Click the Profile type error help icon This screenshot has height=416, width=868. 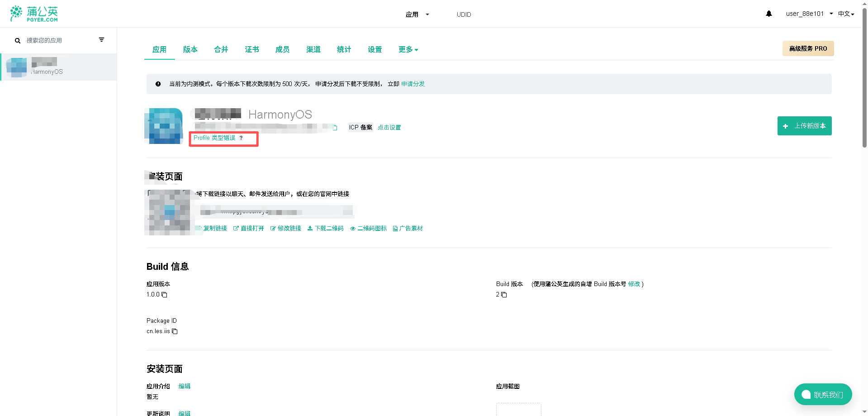pos(241,138)
